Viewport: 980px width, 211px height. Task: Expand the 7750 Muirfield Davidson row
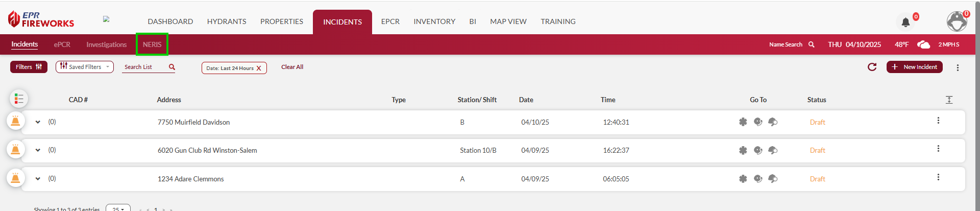[x=38, y=122]
